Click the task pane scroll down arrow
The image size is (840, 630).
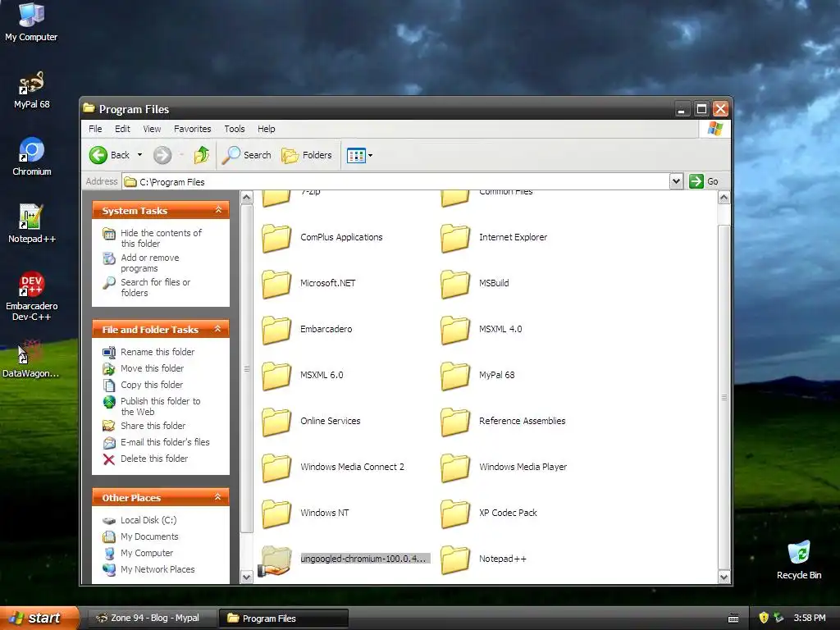click(246, 577)
